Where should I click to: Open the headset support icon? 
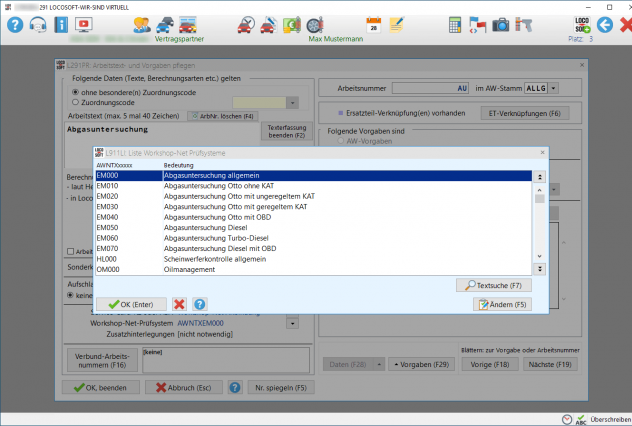pyautogui.click(x=38, y=24)
